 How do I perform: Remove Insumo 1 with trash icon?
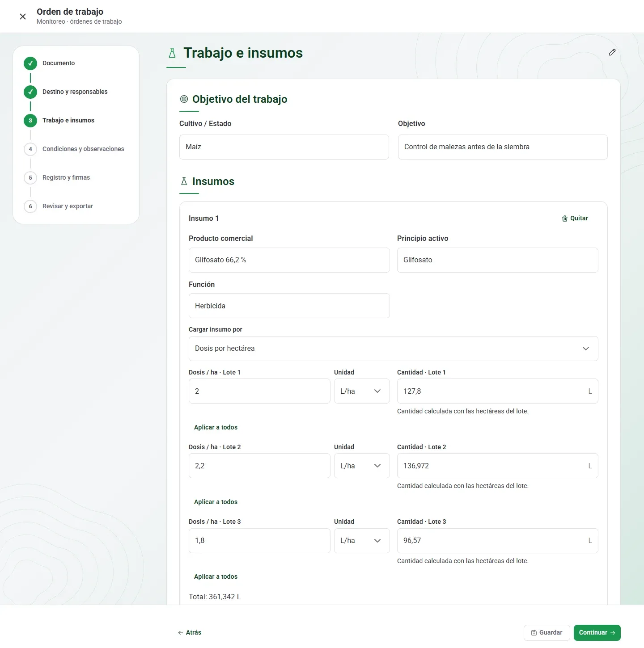[575, 218]
